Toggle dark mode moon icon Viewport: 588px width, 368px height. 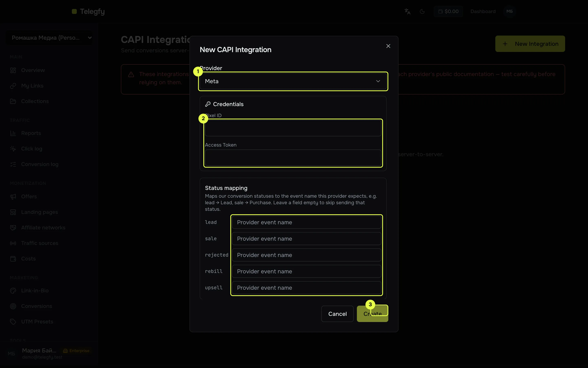(422, 11)
